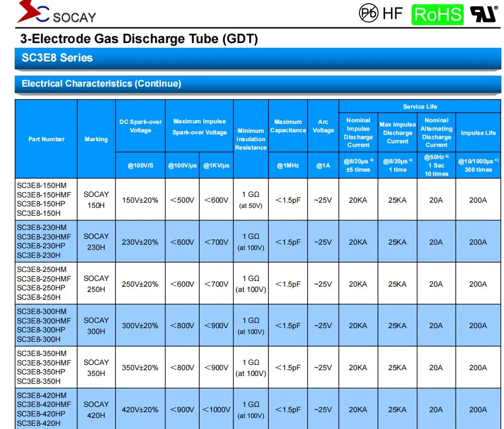Click 25KA in the SC3E8-230 row
The width and height of the screenshot is (504, 429).
[397, 242]
